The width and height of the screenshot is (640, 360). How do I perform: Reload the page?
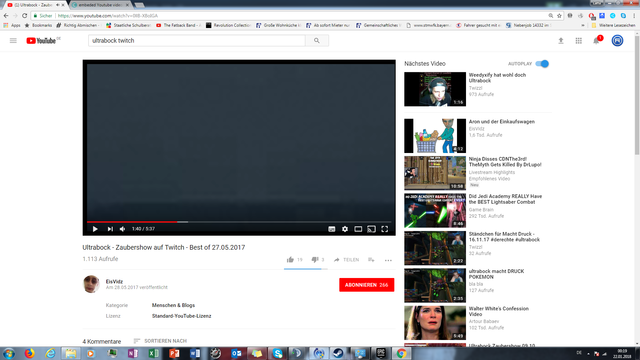(24, 16)
